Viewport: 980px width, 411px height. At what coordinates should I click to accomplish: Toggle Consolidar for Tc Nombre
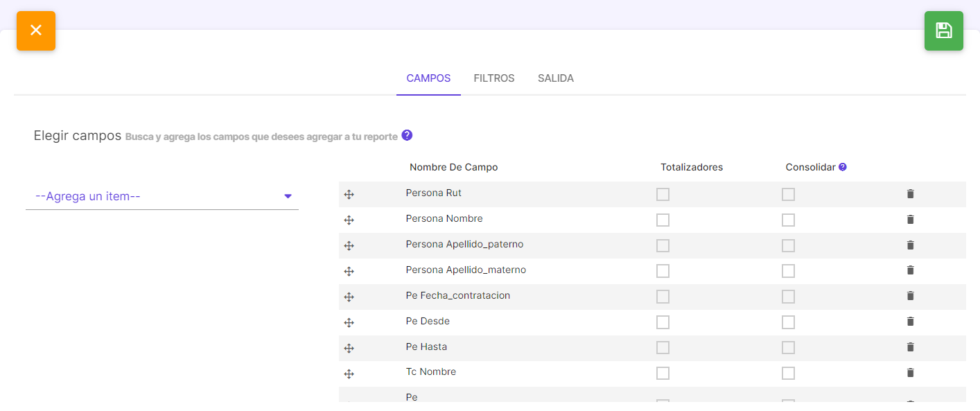pos(788,374)
